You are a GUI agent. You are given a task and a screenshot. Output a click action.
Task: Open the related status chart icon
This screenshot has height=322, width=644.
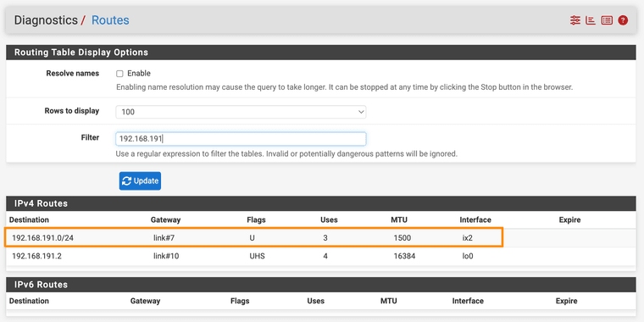(x=591, y=20)
